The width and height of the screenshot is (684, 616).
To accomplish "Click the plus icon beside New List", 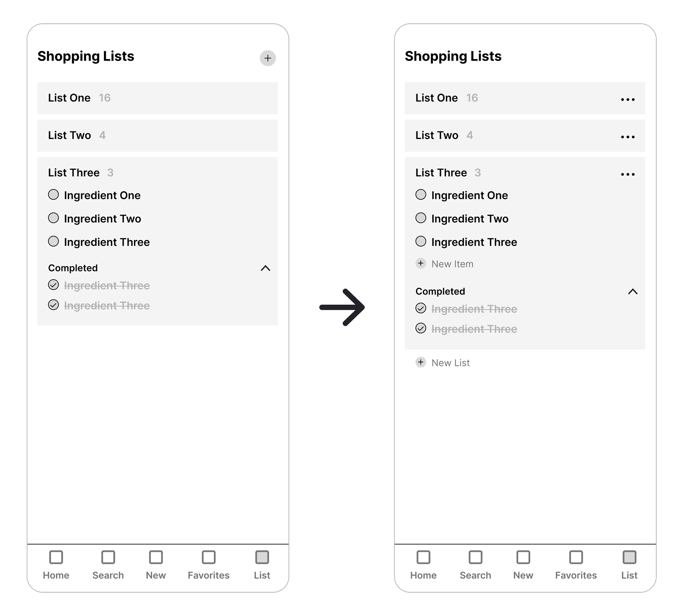I will (x=421, y=362).
